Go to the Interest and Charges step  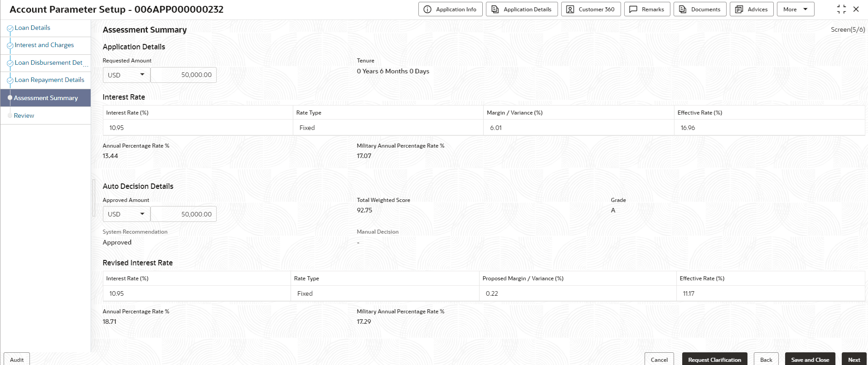point(44,45)
